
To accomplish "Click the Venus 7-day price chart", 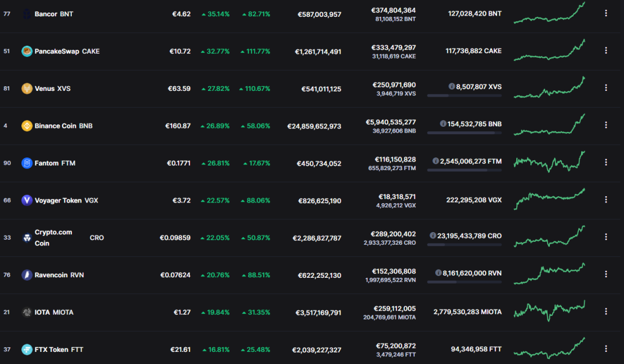I will pyautogui.click(x=549, y=87).
